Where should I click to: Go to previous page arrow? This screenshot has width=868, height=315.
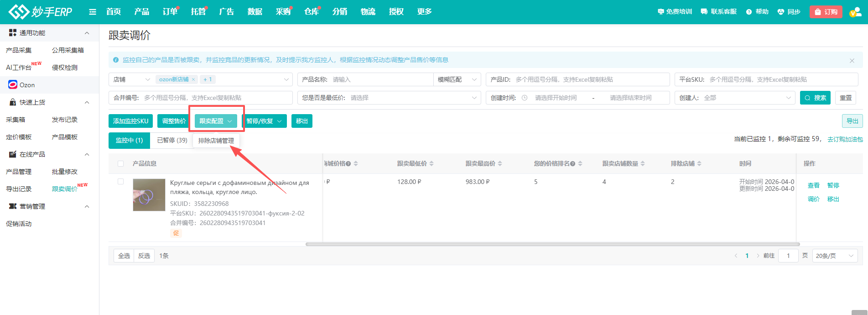736,256
